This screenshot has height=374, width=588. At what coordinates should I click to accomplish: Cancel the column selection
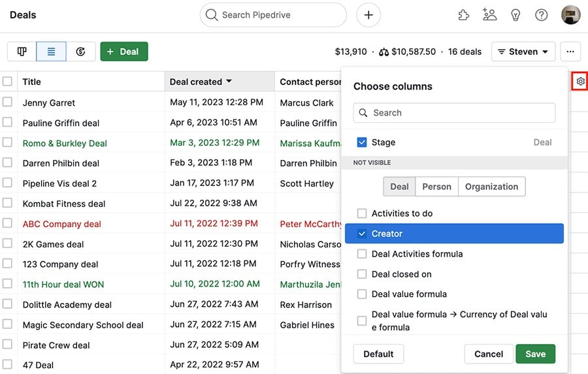(x=489, y=354)
